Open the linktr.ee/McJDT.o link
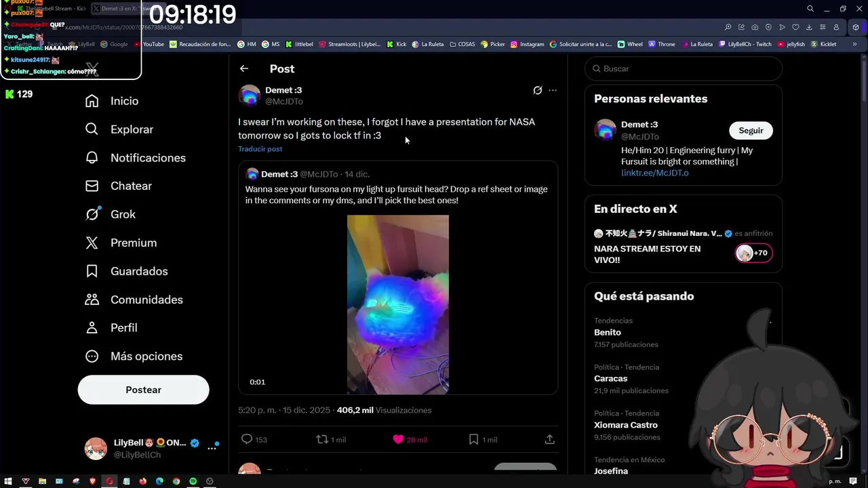 654,173
